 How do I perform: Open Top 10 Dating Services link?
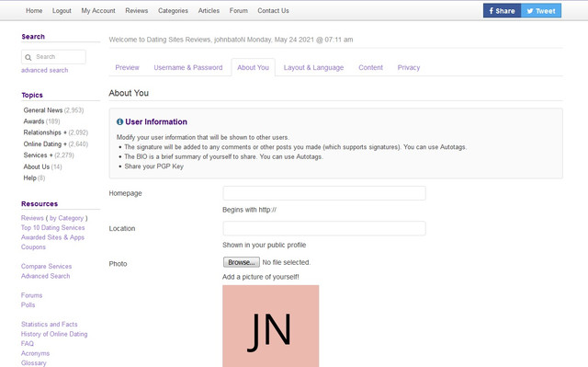[x=53, y=228]
